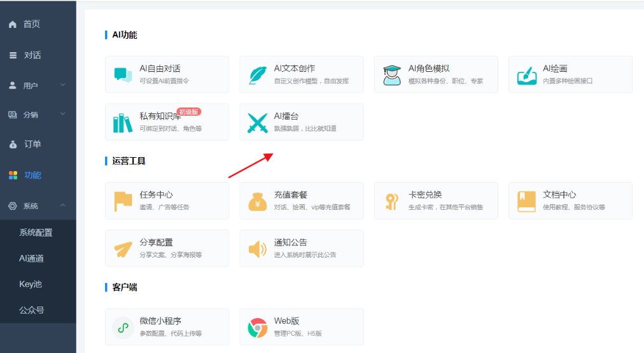Click the 任务中心 flag icon

pyautogui.click(x=123, y=202)
